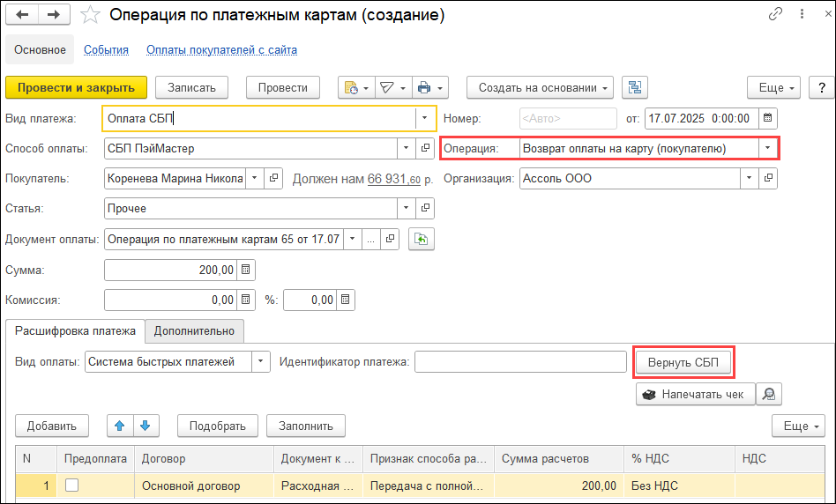The height and width of the screenshot is (504, 836).
Task: Open Организация Ассоль ООО record icon
Action: (x=768, y=178)
